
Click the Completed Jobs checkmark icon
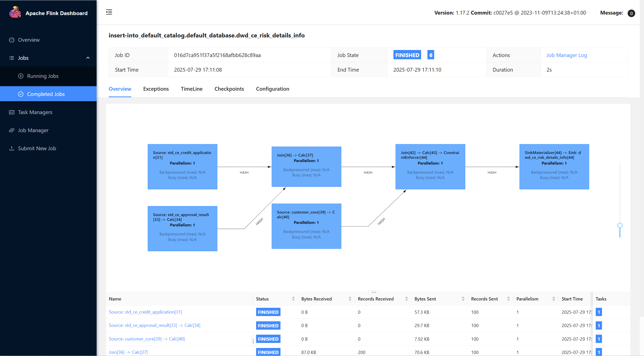tap(21, 94)
